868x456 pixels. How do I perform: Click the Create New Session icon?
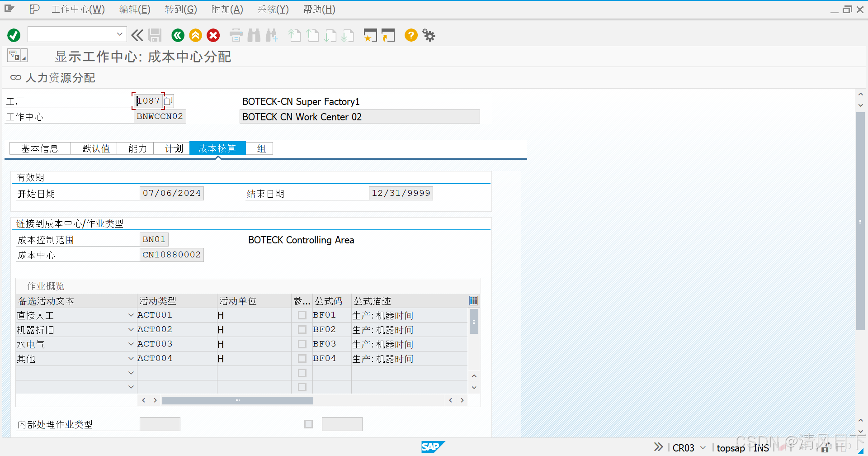coord(370,35)
